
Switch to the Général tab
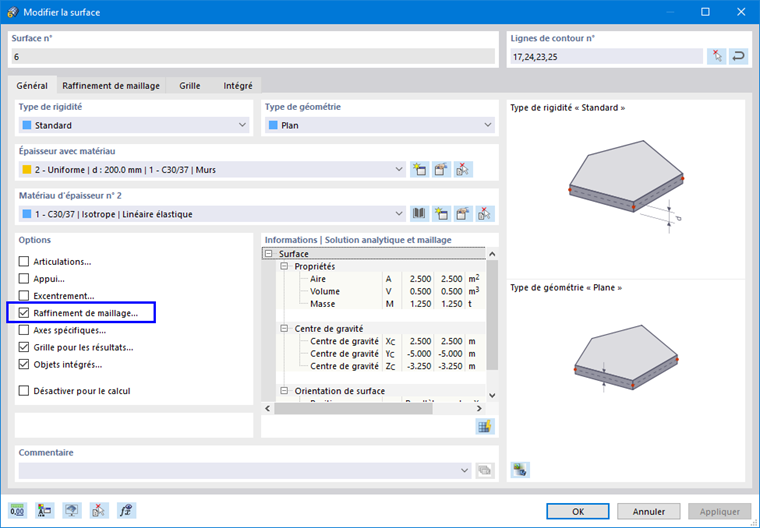tap(32, 86)
